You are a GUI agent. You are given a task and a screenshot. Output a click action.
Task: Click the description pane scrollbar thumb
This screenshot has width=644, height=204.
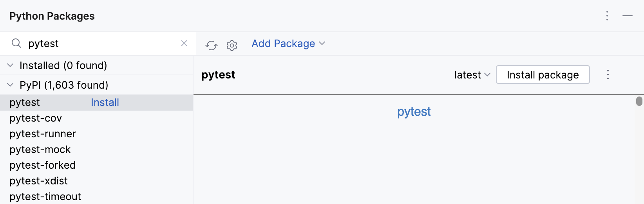pos(639,101)
